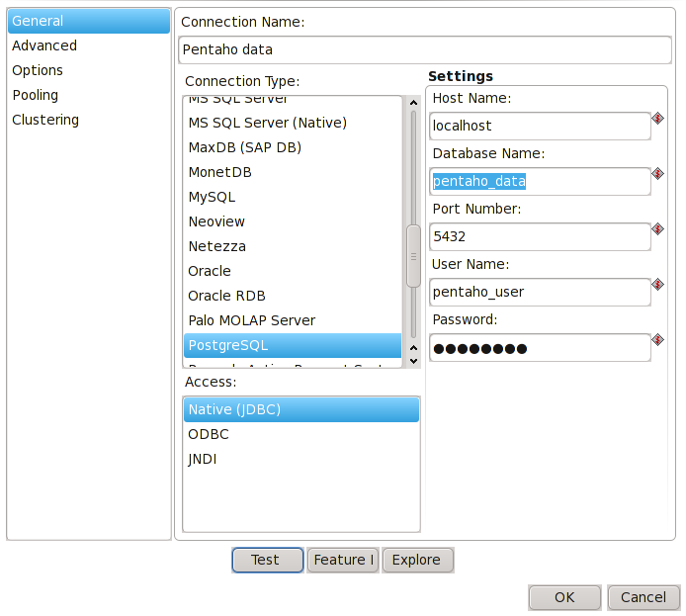Click variable icon next to Host Name field
686x616 pixels.
tap(657, 118)
